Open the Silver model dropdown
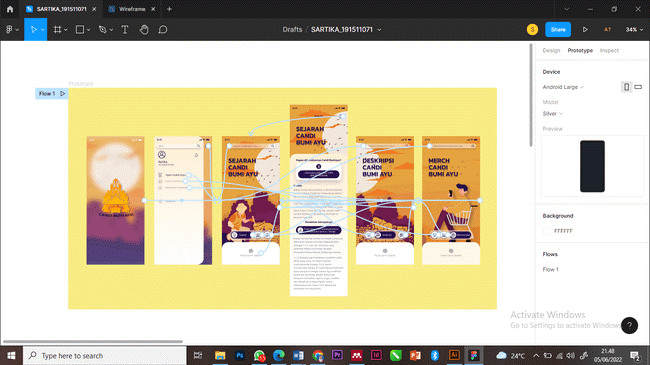 click(553, 114)
